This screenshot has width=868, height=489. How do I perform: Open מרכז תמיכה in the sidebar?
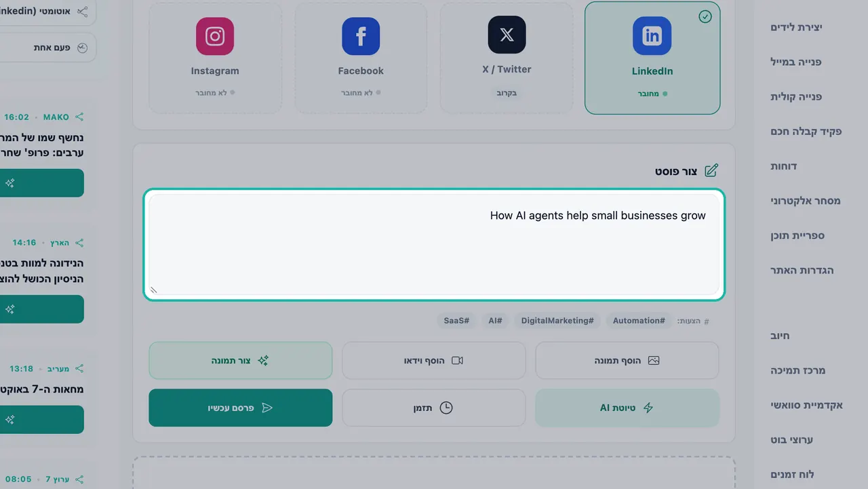(x=798, y=370)
